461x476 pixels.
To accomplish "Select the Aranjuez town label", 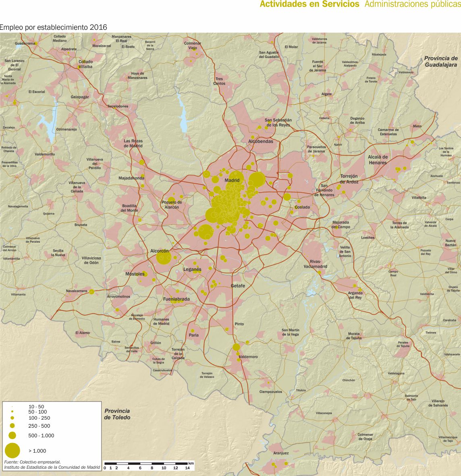I will coord(281,453).
